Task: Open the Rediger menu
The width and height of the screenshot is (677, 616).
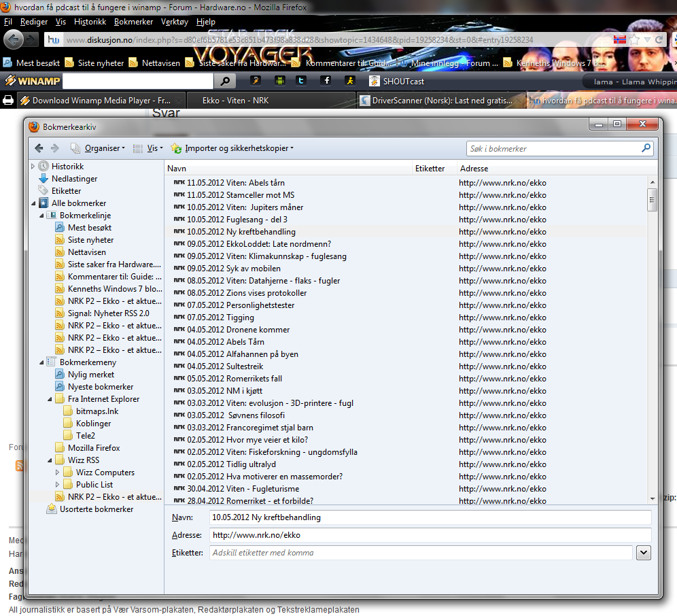Action: 34,22
